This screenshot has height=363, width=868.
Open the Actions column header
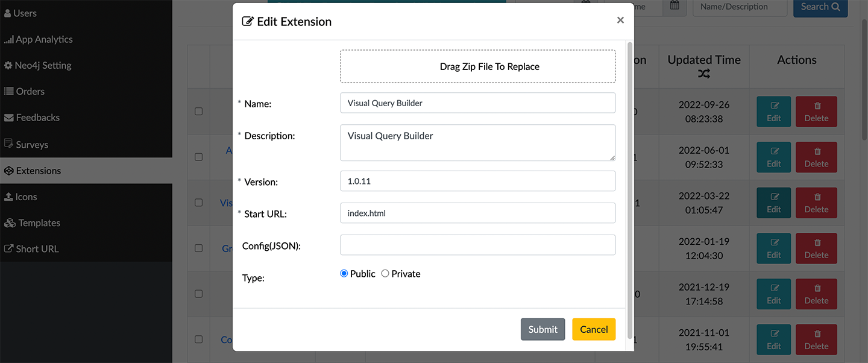(797, 60)
